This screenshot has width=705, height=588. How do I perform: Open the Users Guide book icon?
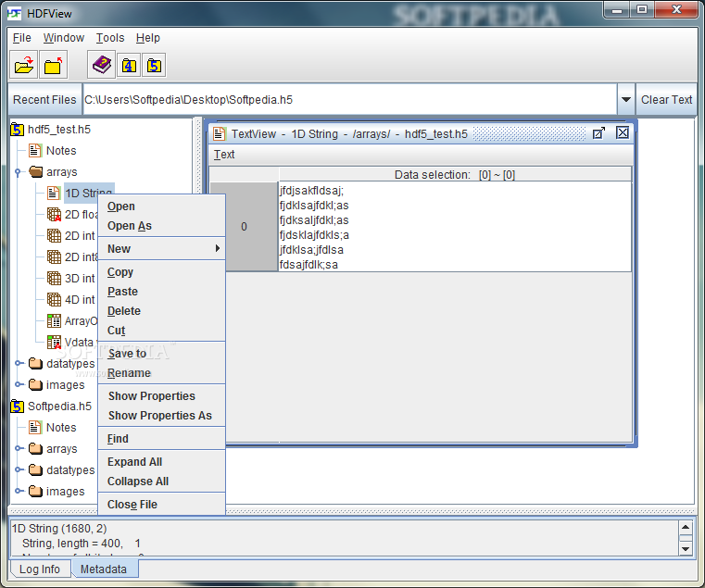[102, 65]
